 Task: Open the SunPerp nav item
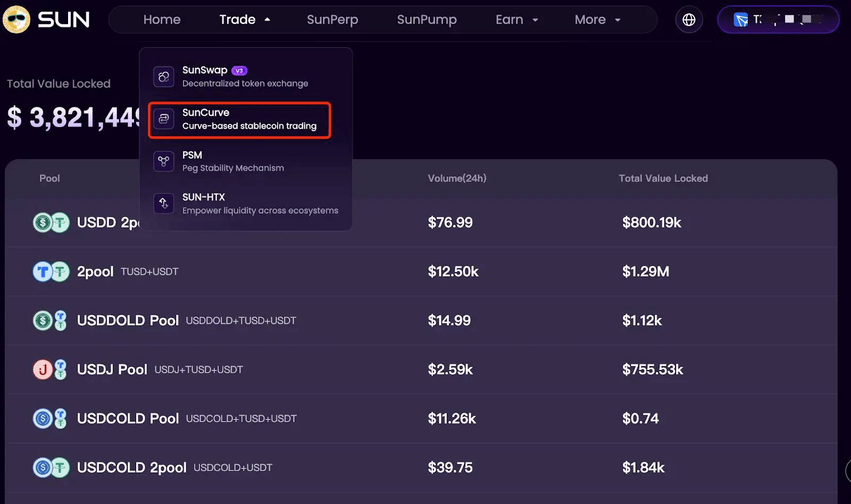332,20
